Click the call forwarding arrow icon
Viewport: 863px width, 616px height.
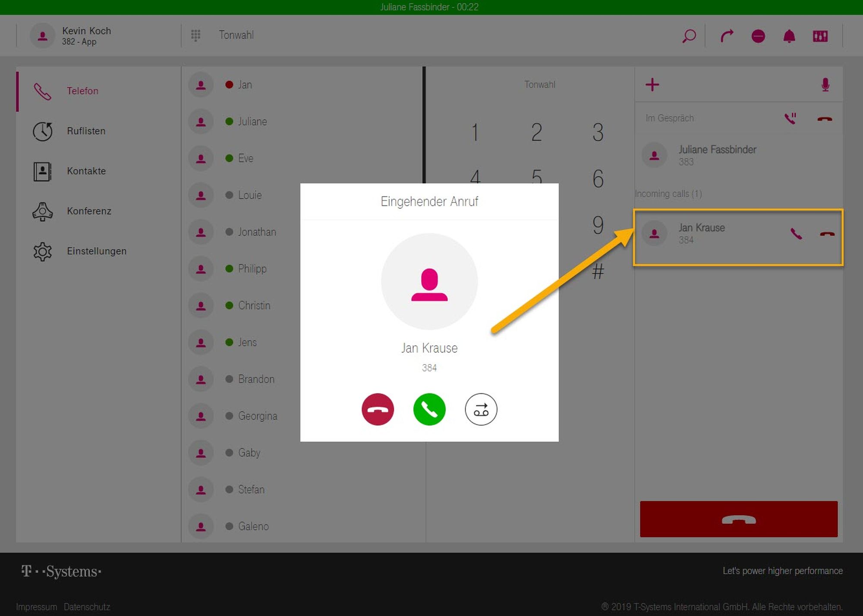727,36
